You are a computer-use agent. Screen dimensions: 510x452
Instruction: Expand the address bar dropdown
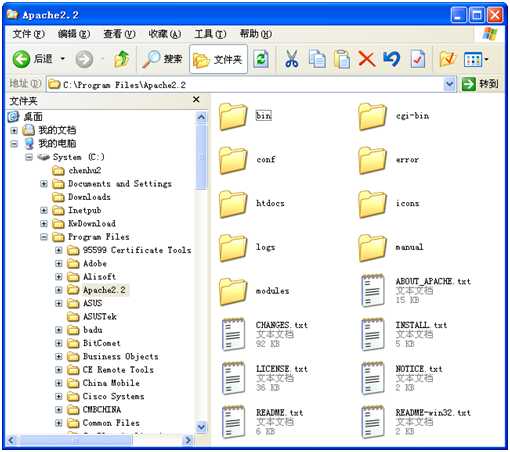point(450,84)
